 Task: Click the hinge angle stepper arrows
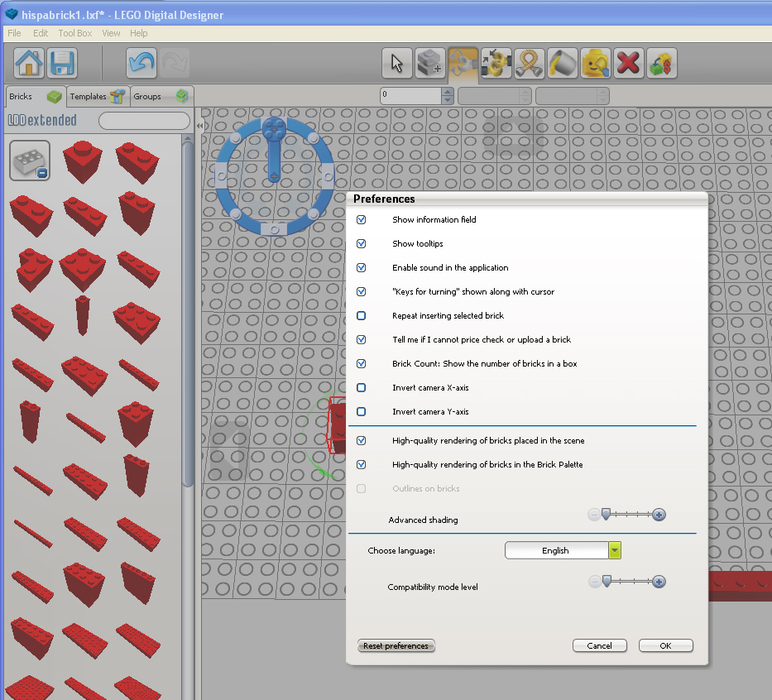448,96
